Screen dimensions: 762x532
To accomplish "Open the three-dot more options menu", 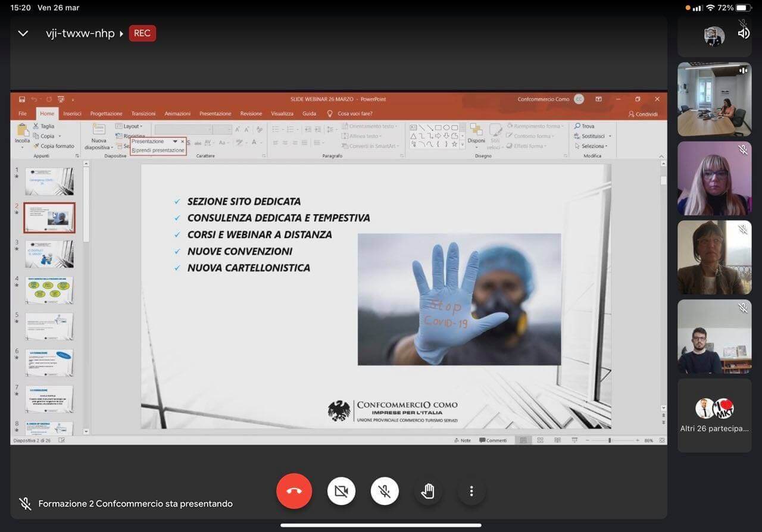I will (471, 491).
